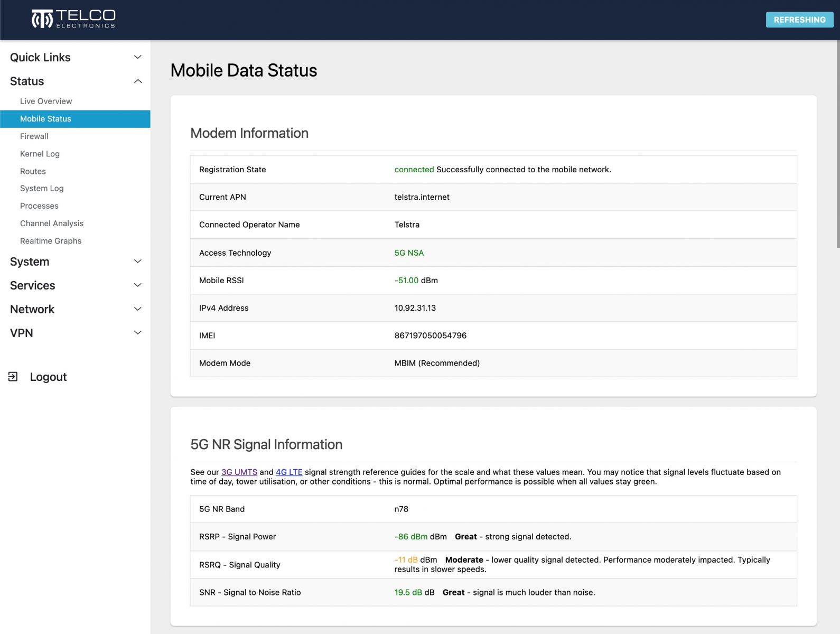This screenshot has width=840, height=634.
Task: Open the Firewall status page
Action: tap(34, 136)
